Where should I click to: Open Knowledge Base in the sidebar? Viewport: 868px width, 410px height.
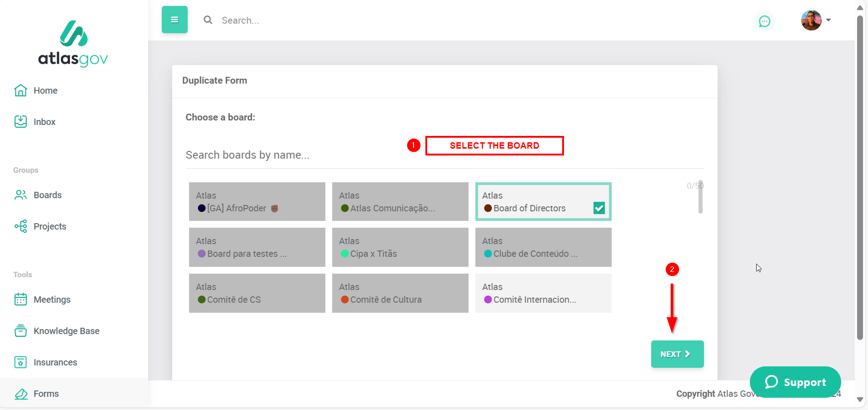coord(66,331)
